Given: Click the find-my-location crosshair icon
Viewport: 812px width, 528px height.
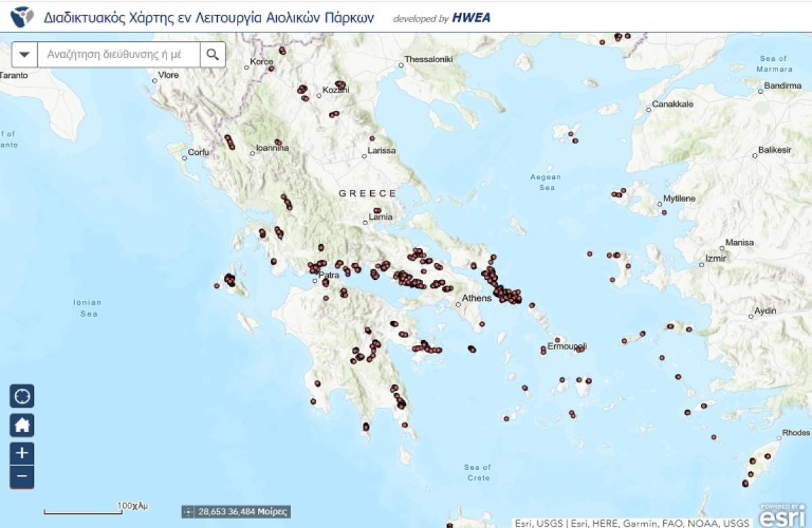Looking at the screenshot, I should (22, 395).
